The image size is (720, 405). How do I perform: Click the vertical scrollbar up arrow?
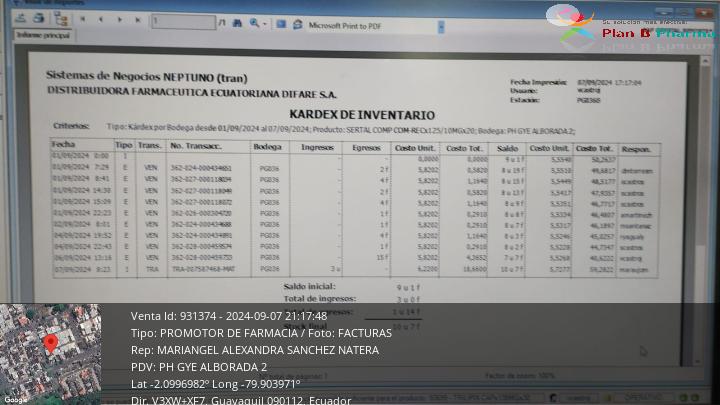(x=705, y=60)
